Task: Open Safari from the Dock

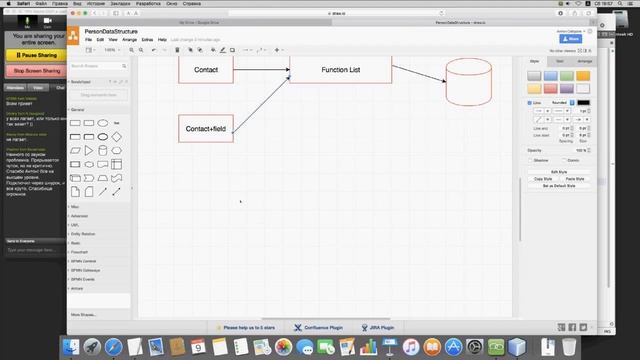Action: tap(113, 347)
